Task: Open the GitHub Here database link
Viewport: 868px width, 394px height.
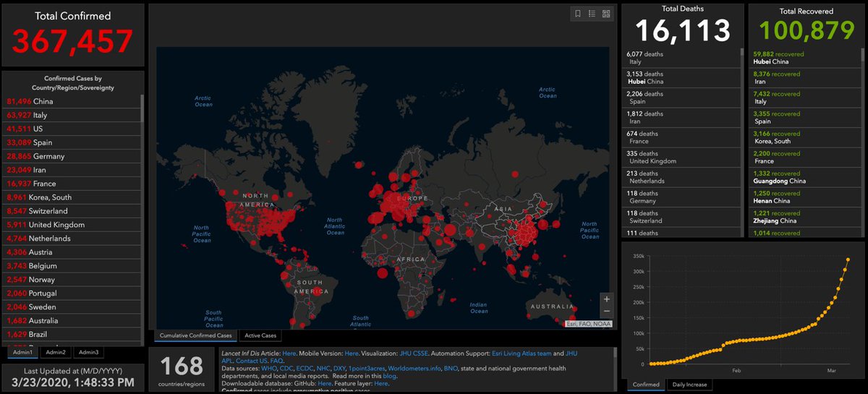Action: point(325,383)
